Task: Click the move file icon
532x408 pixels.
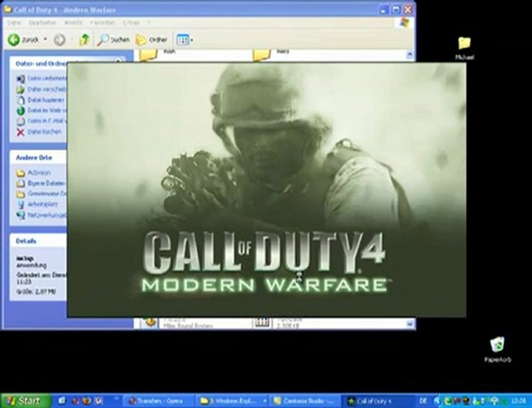Action: point(21,90)
